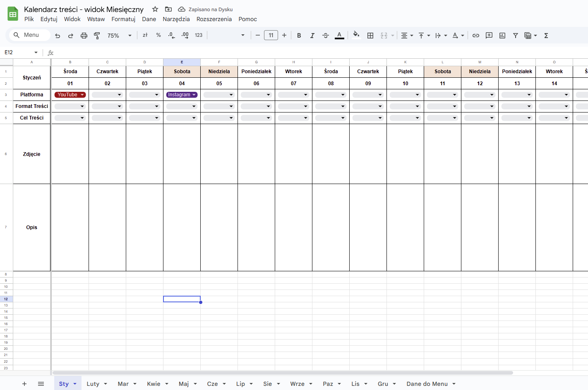Screen dimensions: 588x390
Task: Insert a chart from toolbar
Action: [x=502, y=36]
